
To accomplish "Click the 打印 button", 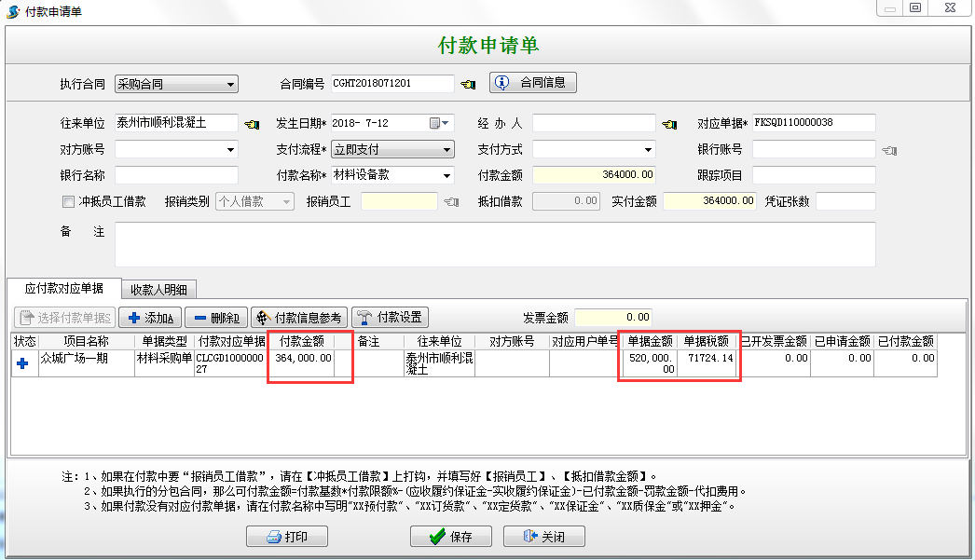I will [x=287, y=537].
